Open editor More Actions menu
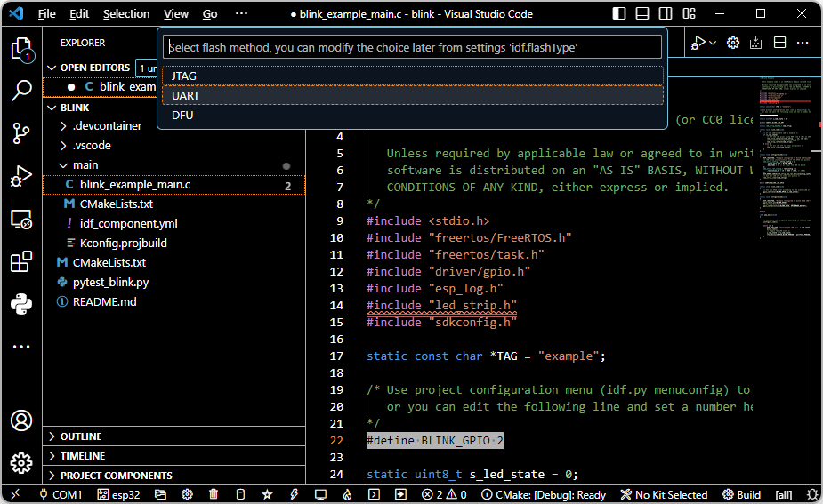 [803, 43]
